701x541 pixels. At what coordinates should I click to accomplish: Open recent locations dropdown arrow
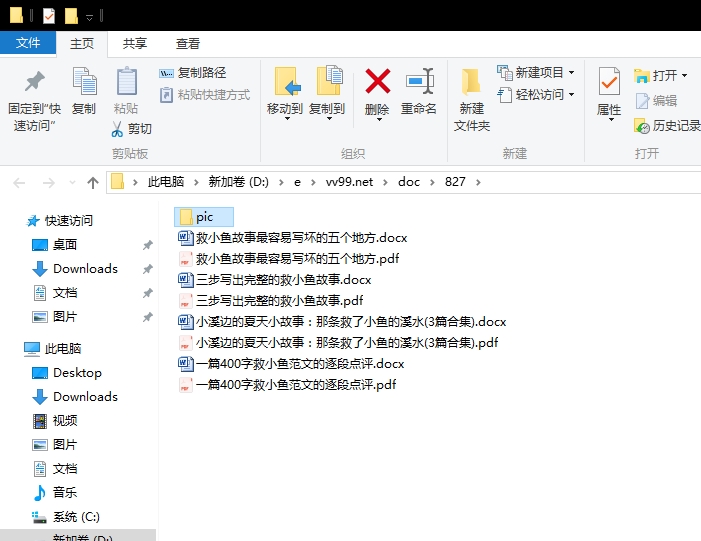[x=72, y=182]
